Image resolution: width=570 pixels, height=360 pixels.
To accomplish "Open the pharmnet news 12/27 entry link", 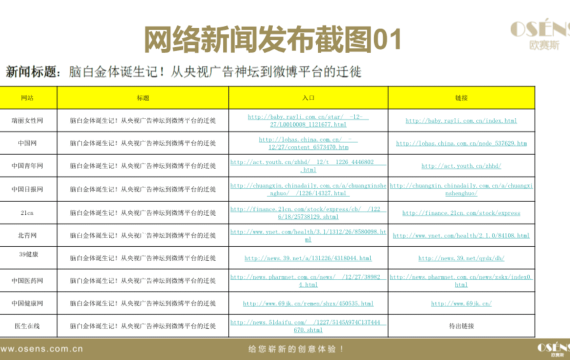I will (308, 281).
